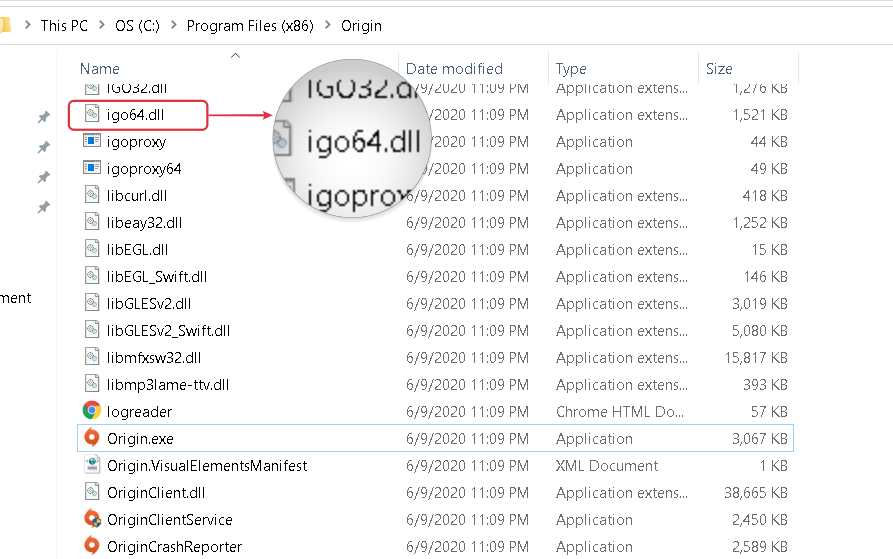
Task: Click the pin icon beside the libcurl.dll row
Action: [44, 207]
